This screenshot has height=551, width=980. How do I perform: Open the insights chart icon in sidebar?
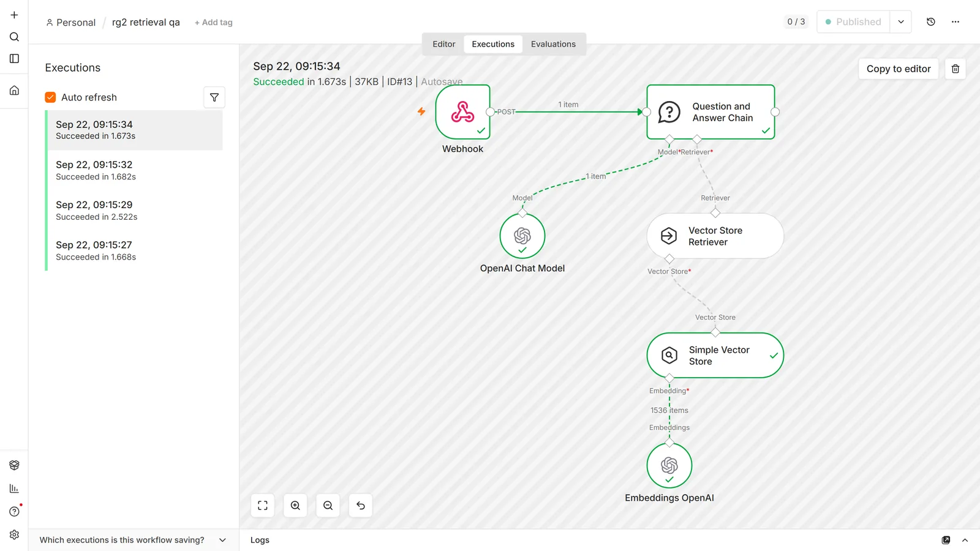point(14,489)
